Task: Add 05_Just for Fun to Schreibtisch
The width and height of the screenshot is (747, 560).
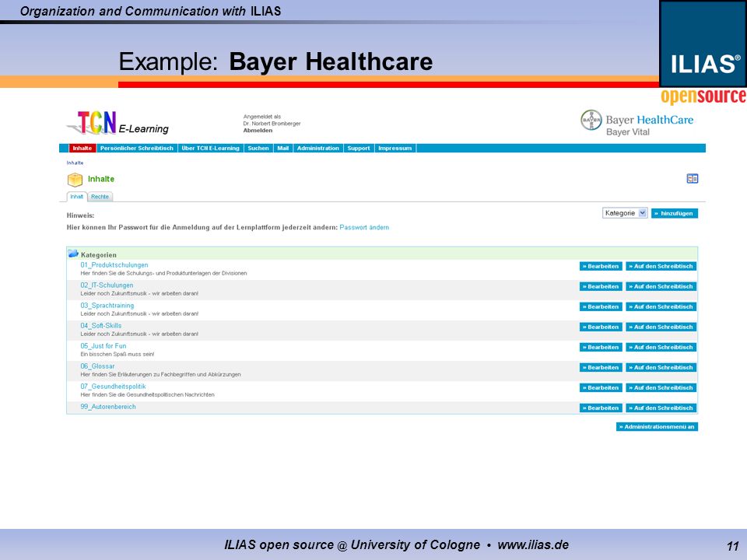Action: pyautogui.click(x=661, y=347)
